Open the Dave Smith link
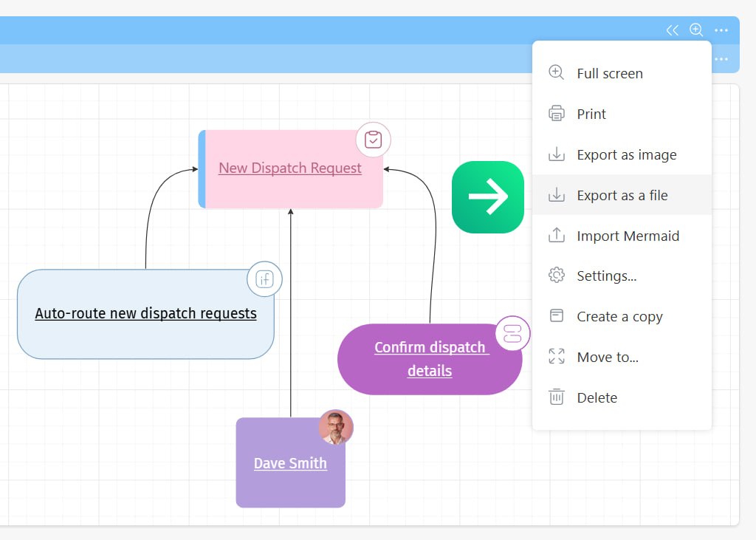 290,463
